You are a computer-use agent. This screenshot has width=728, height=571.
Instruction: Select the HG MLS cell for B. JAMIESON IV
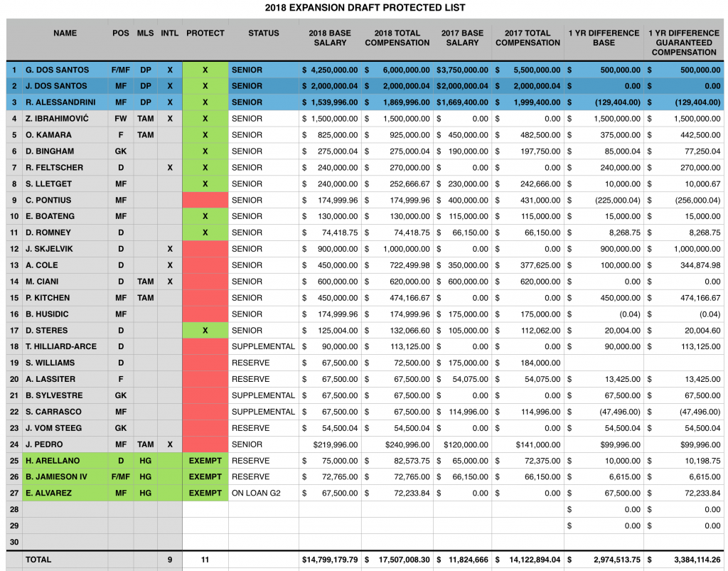coord(145,476)
